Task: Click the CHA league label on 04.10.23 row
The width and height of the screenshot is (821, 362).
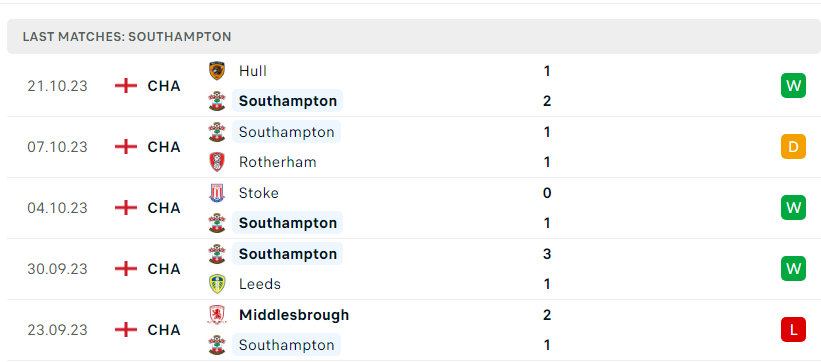Action: pyautogui.click(x=164, y=208)
